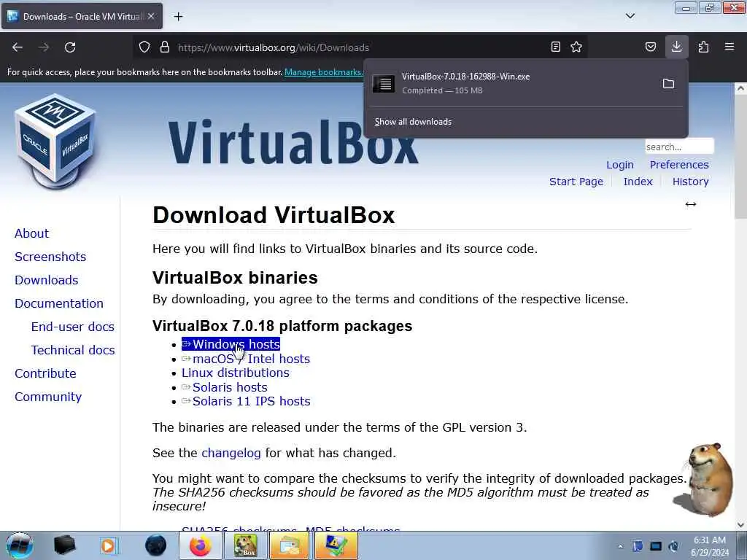Open the tray icon left of the clock
Screen dimensions: 747x560
tap(673, 546)
